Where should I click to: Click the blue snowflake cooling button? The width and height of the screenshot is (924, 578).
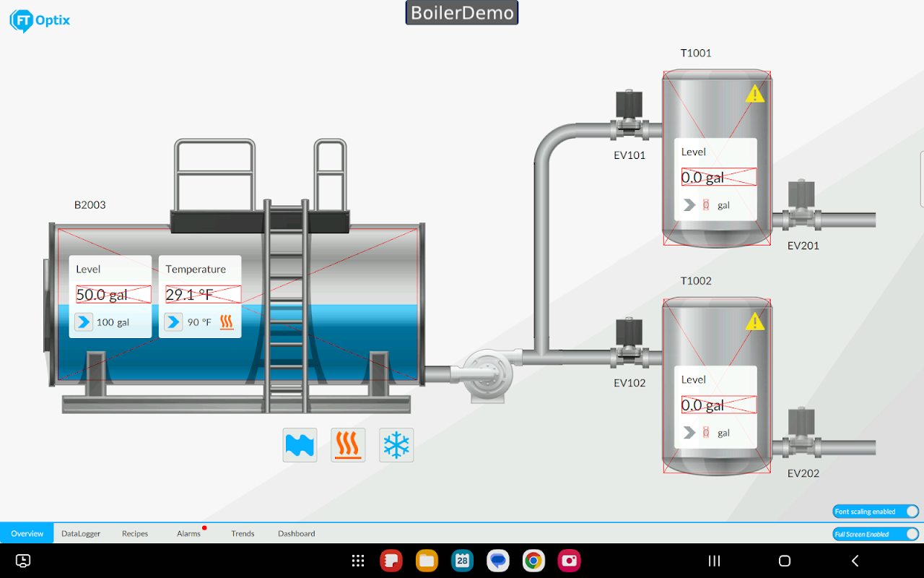(x=396, y=444)
